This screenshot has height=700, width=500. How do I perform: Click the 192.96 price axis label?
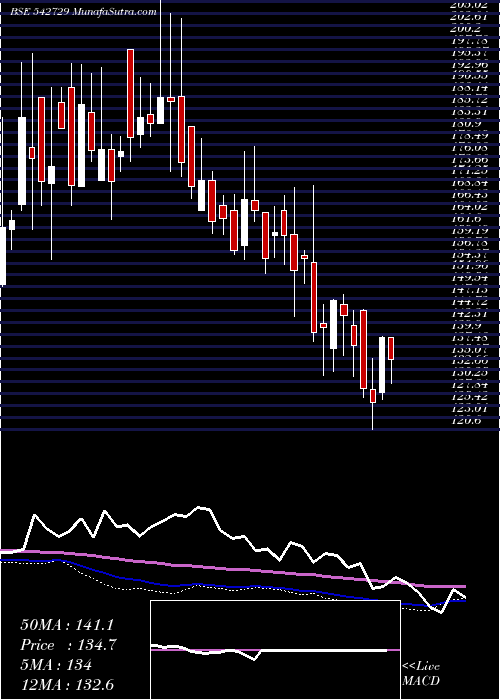click(470, 65)
